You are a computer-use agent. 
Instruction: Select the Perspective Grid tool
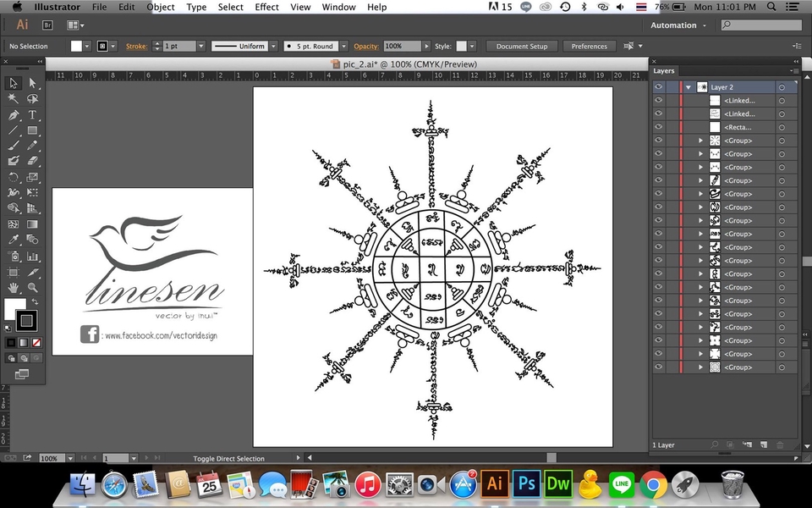33,208
